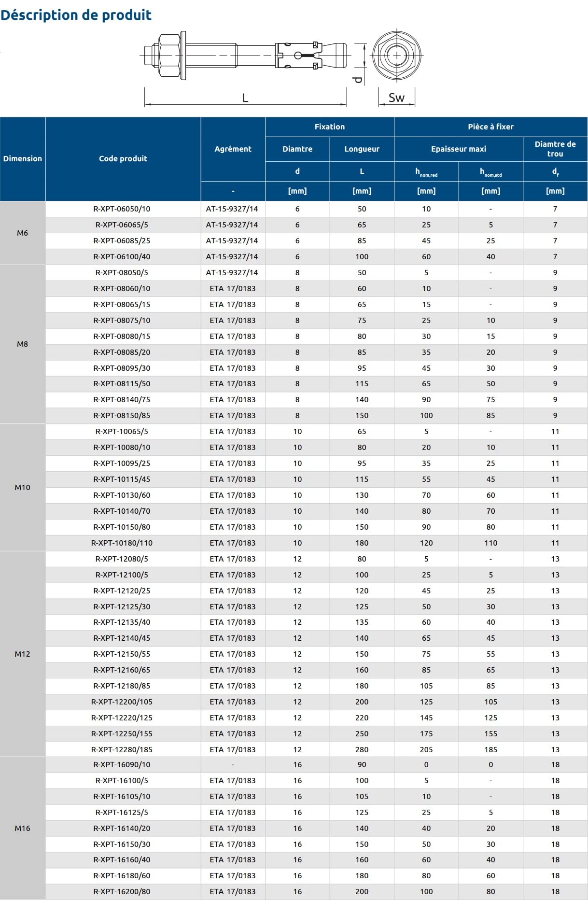
Task: Click the 'Fixation' group header
Action: pos(330,127)
